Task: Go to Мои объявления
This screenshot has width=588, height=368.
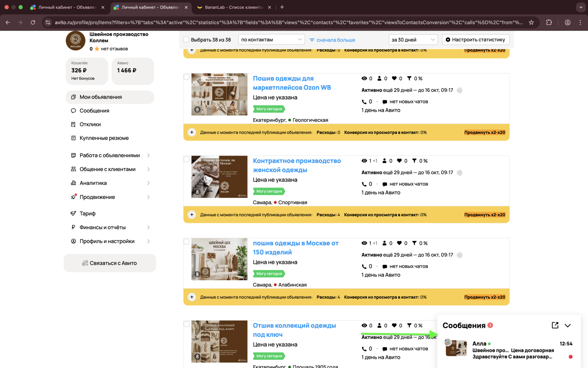Action: point(110,97)
